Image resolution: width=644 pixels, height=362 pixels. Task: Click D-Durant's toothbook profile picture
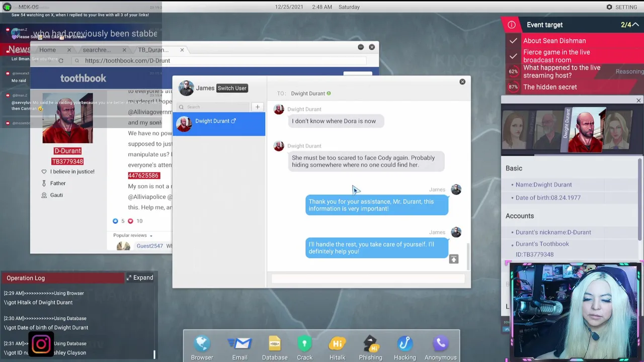(x=67, y=118)
